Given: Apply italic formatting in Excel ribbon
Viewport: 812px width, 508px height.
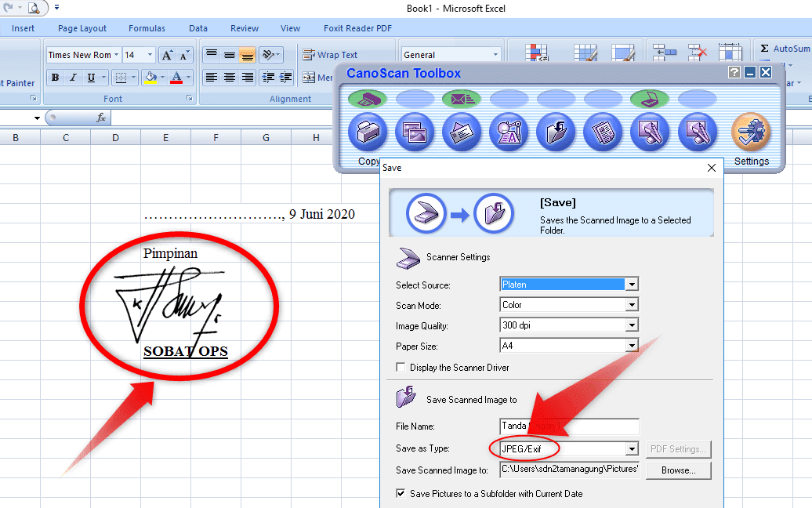Looking at the screenshot, I should coord(73,78).
